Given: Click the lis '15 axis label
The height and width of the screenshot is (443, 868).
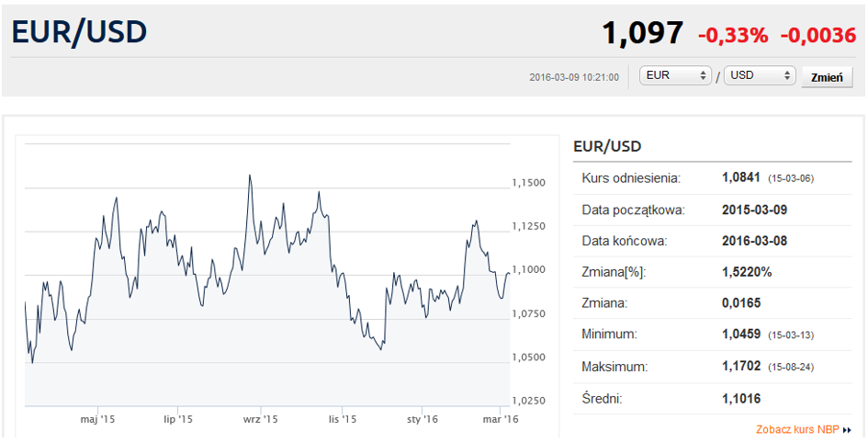Looking at the screenshot, I should pyautogui.click(x=342, y=420).
